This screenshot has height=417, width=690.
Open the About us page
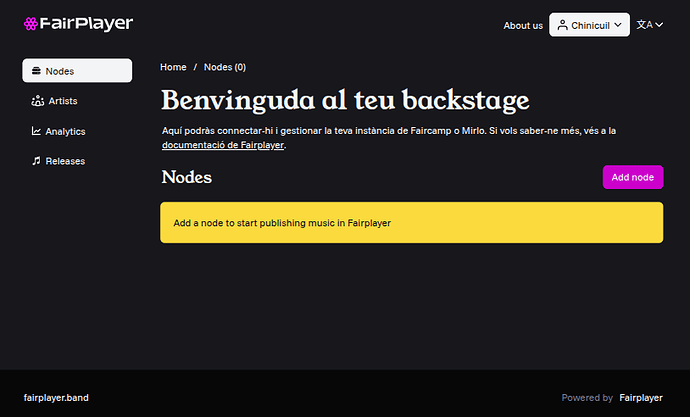point(523,26)
